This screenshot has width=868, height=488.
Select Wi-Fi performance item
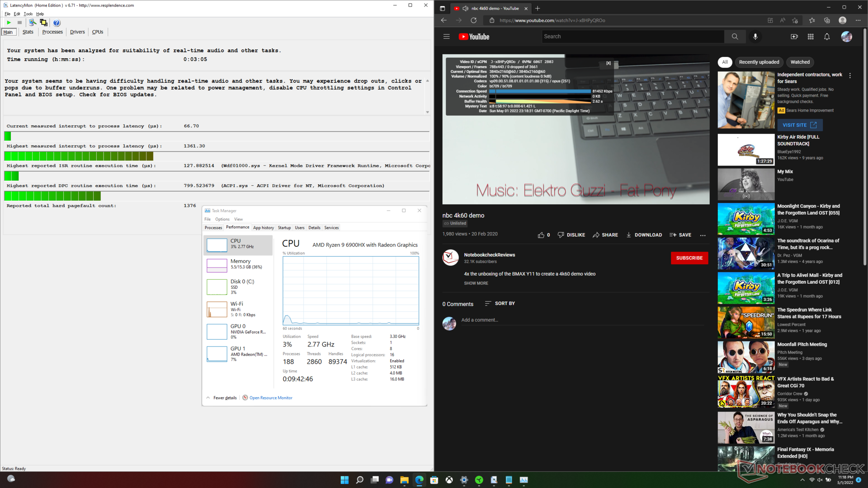click(238, 309)
